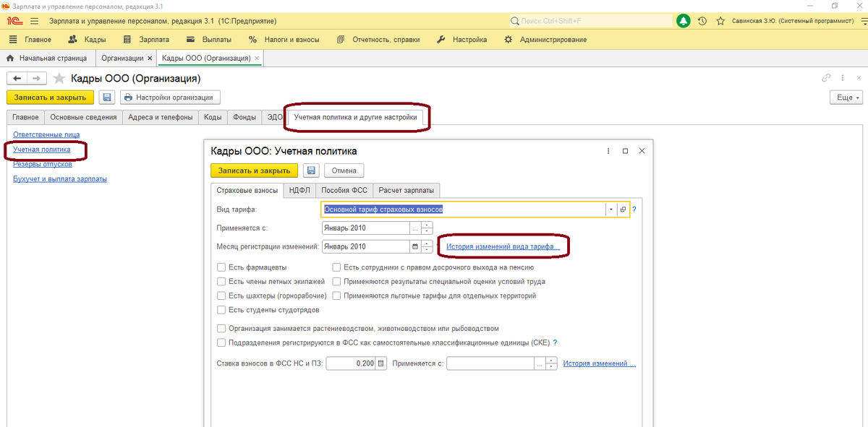Switch to the Расчет зарплаты tab
The image size is (868, 427).
[x=407, y=191]
